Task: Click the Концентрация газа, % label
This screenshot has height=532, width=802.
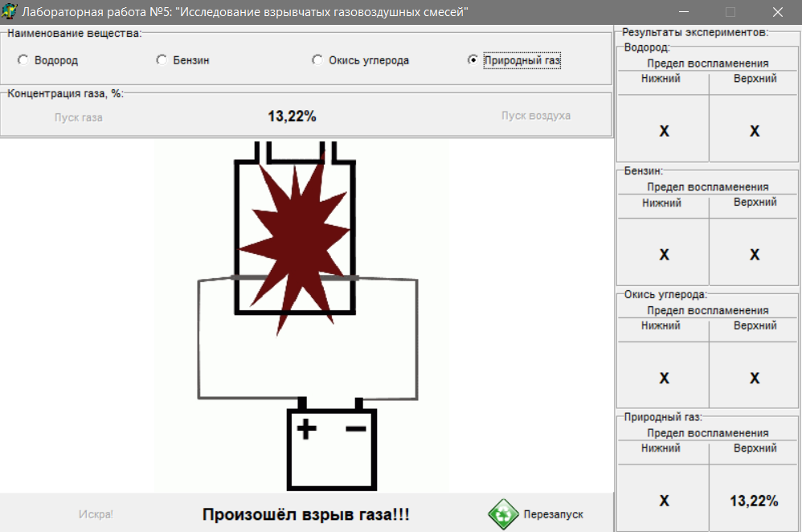Action: 65,93
